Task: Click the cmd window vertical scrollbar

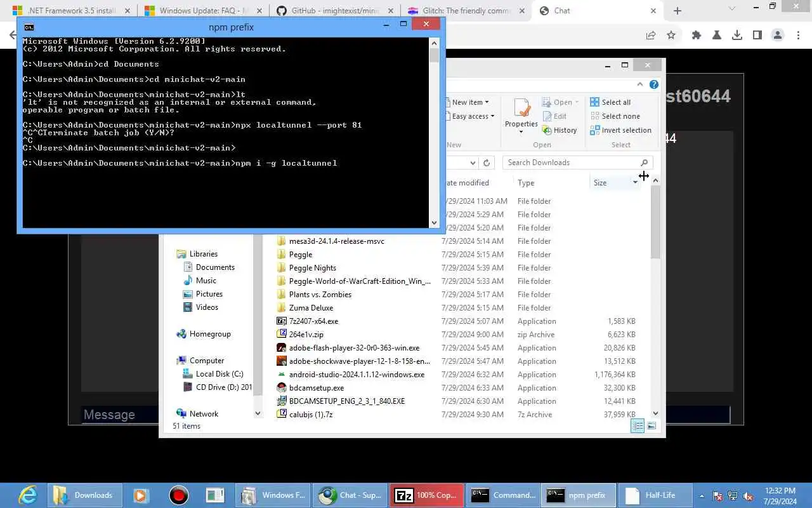Action: pos(434,132)
